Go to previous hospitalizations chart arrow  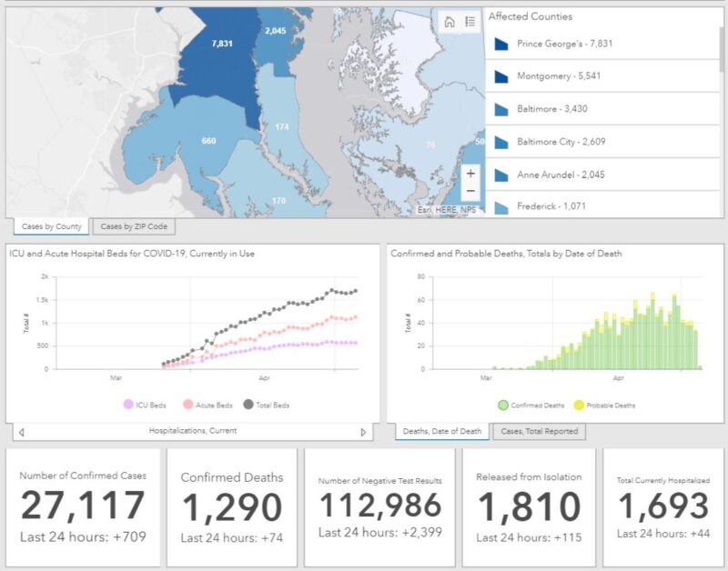tap(21, 432)
